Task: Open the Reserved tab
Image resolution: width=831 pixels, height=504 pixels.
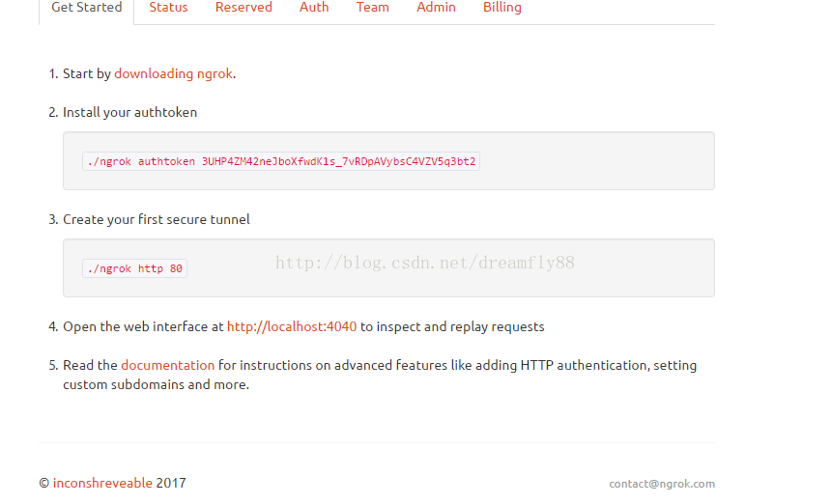Action: pos(244,8)
